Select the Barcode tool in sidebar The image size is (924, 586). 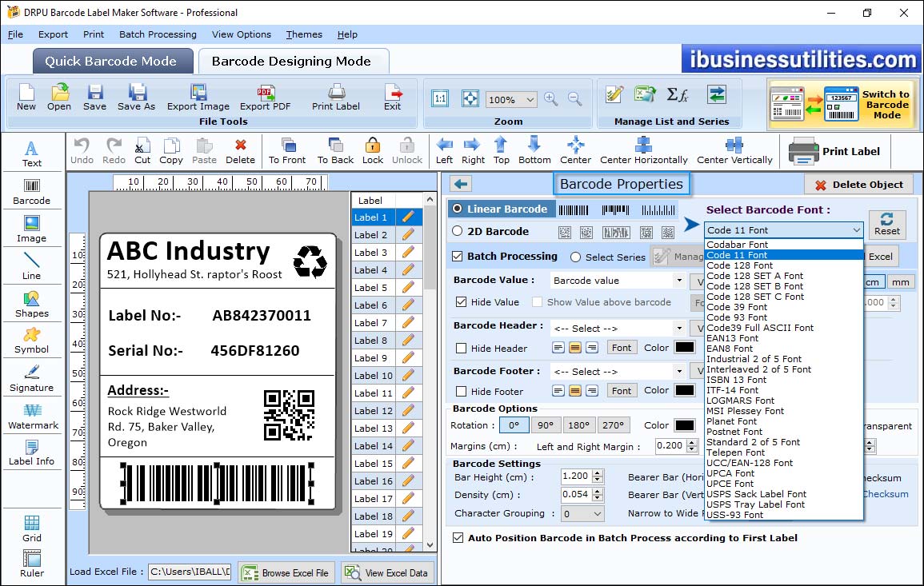(32, 192)
